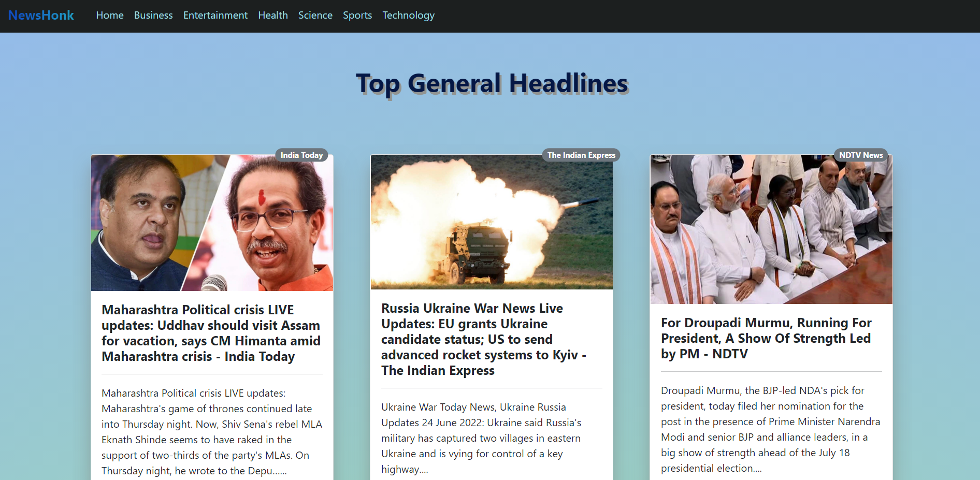980x480 pixels.
Task: Select the NDTV News source badge
Action: pos(860,155)
